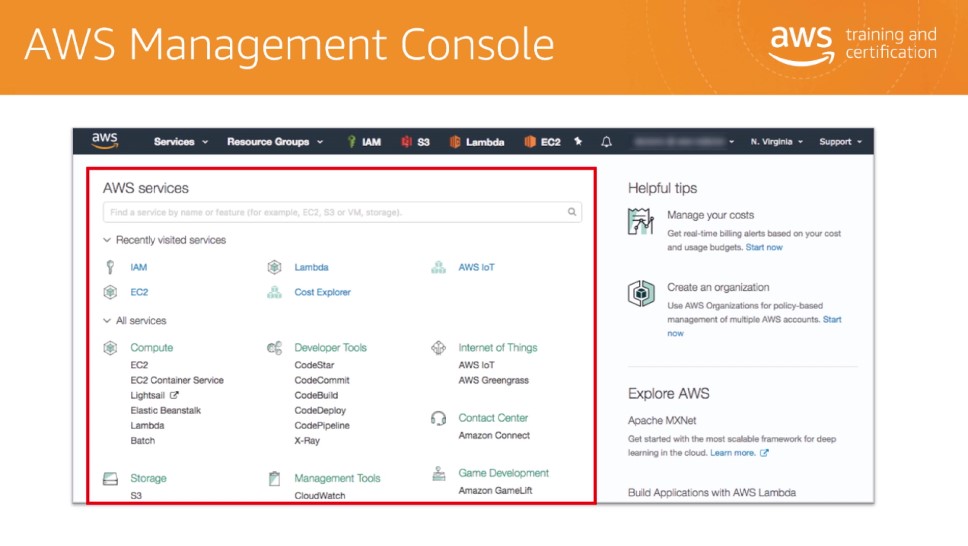The image size is (968, 546).
Task: Select Lightsail under Compute
Action: pos(147,395)
